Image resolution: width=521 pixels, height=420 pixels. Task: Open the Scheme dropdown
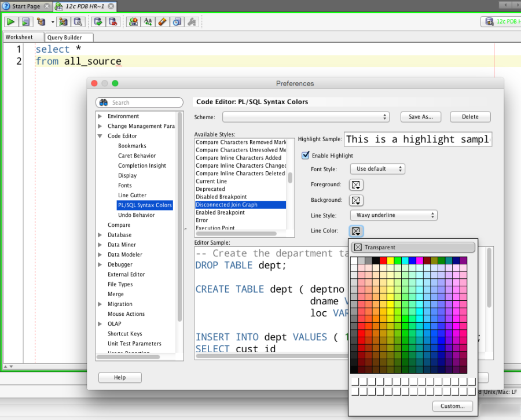pyautogui.click(x=306, y=117)
